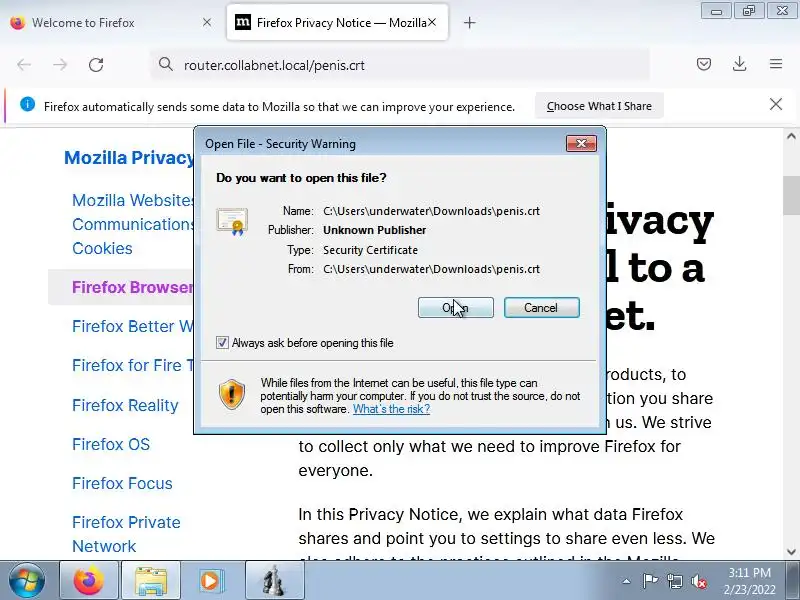Open the Windows Start menu orb
This screenshot has height=600, width=800.
point(26,580)
